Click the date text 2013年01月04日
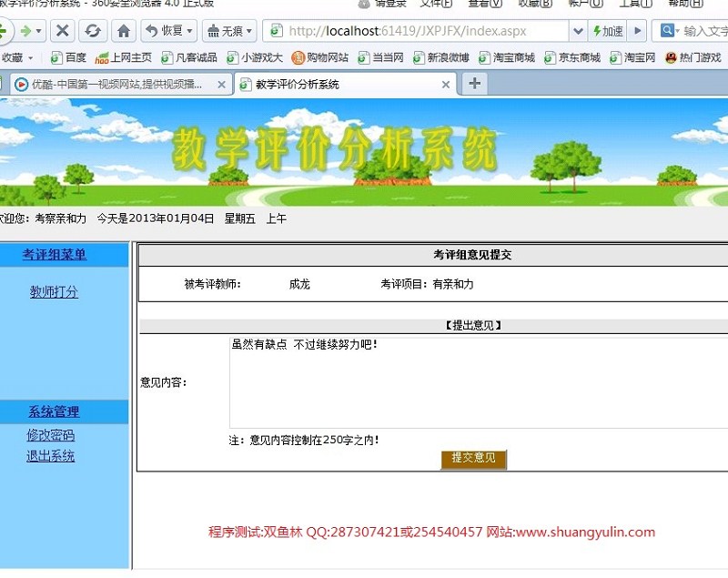Screen dimensions: 728x578 tap(171, 218)
